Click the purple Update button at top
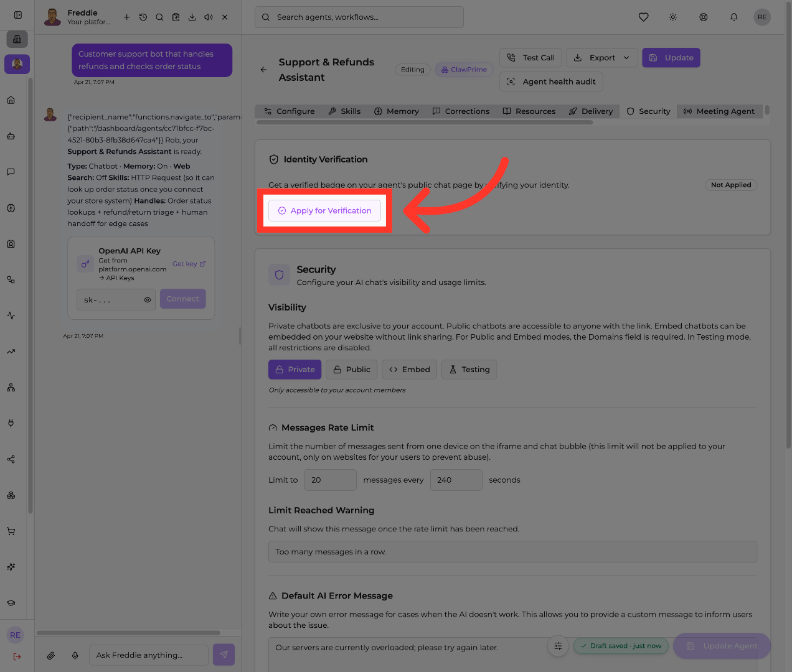 [671, 58]
